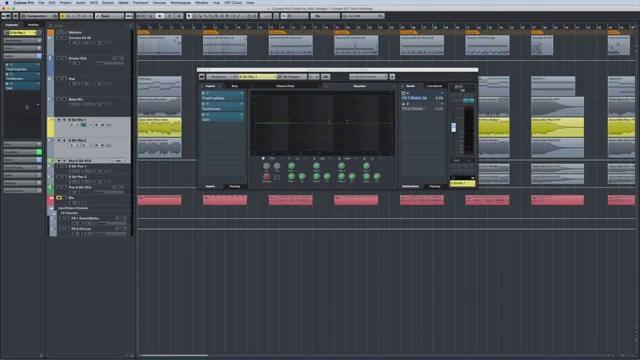Viewport: 640px width, 360px height.
Task: Click the FX 1-RoomWorks send destination
Action: point(415,98)
